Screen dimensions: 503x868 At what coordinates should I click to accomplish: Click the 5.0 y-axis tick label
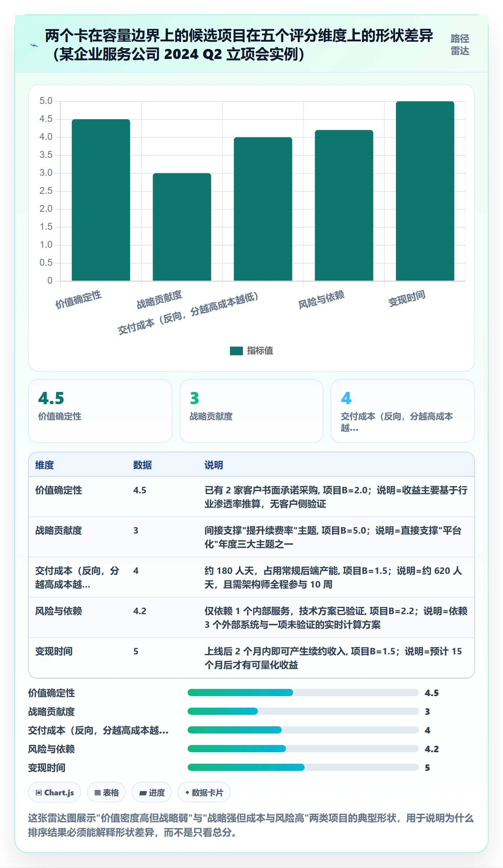pyautogui.click(x=46, y=101)
